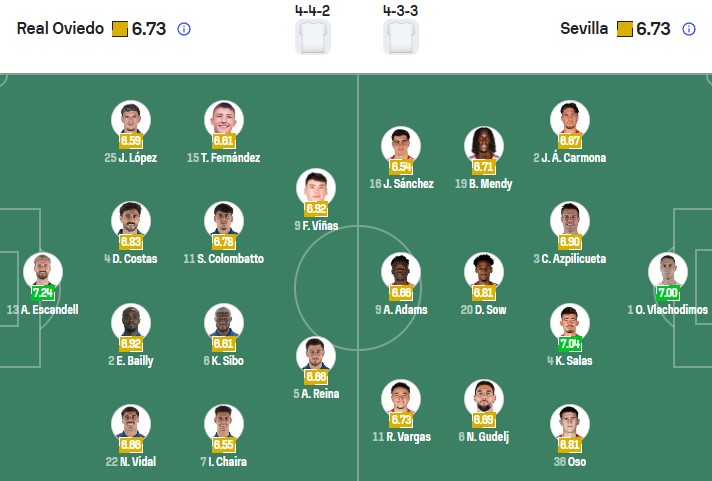The image size is (712, 481).
Task: Open the Real Oviedo team name link
Action: pos(60,29)
